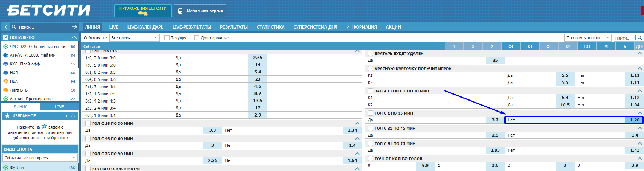Screen dimensions: 644x171
Task: Collapse the ГОЛ С 16 ПО 30 МИН block
Action: 357,123
